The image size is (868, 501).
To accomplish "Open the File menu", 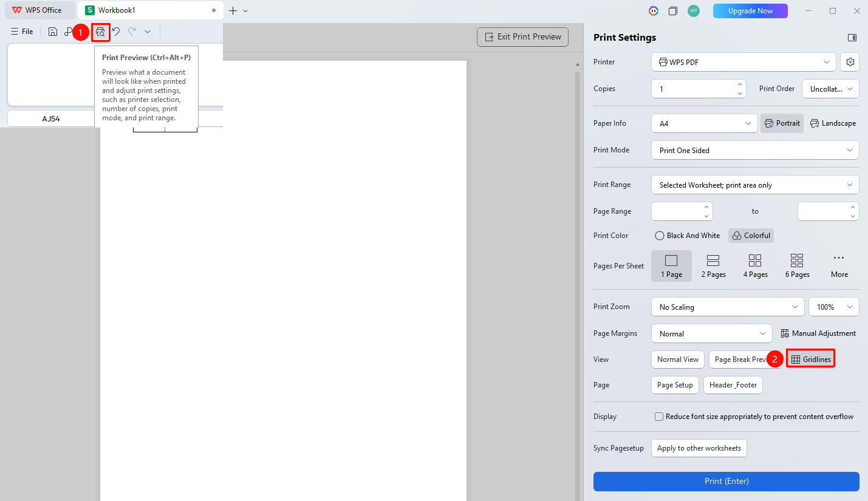I will [22, 32].
